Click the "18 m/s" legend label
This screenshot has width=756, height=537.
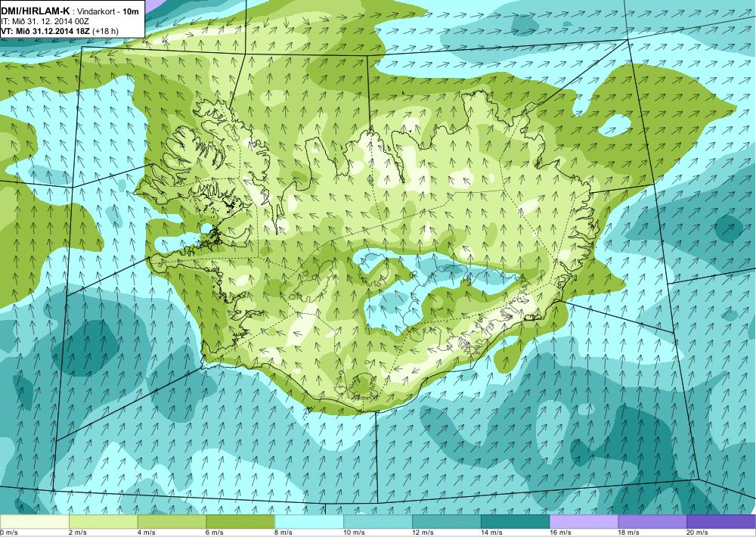(x=629, y=532)
